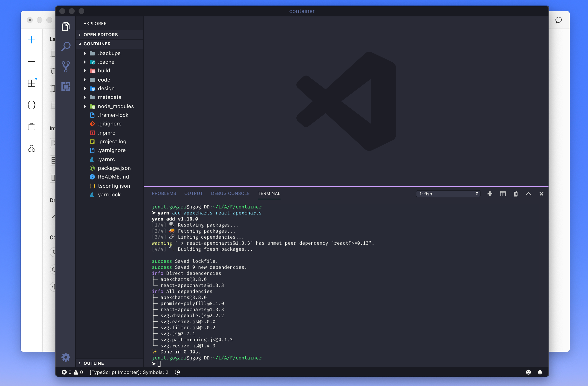
Task: Click the 'Done in 0.90s.' terminal line
Action: [176, 352]
